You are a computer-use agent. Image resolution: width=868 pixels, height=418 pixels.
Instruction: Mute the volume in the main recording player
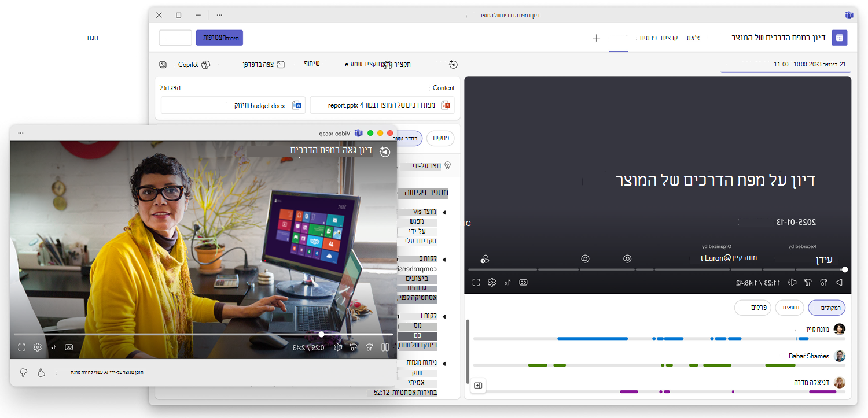pyautogui.click(x=792, y=283)
